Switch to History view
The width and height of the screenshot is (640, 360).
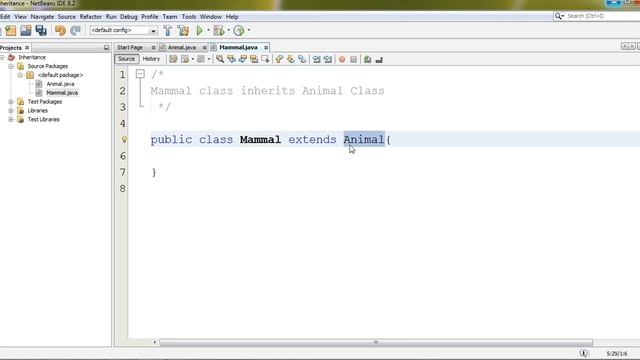(151, 59)
